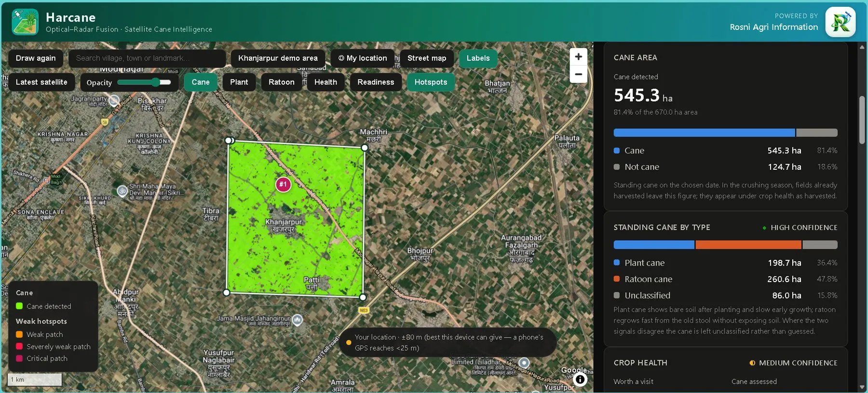The image size is (868, 393).
Task: Zoom in with the plus button
Action: click(x=578, y=57)
